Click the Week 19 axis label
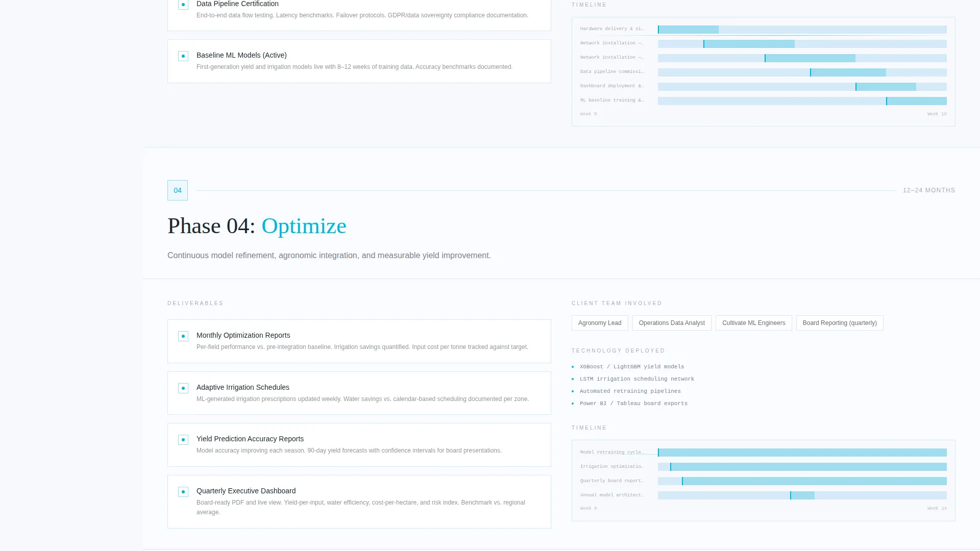 [x=937, y=114]
